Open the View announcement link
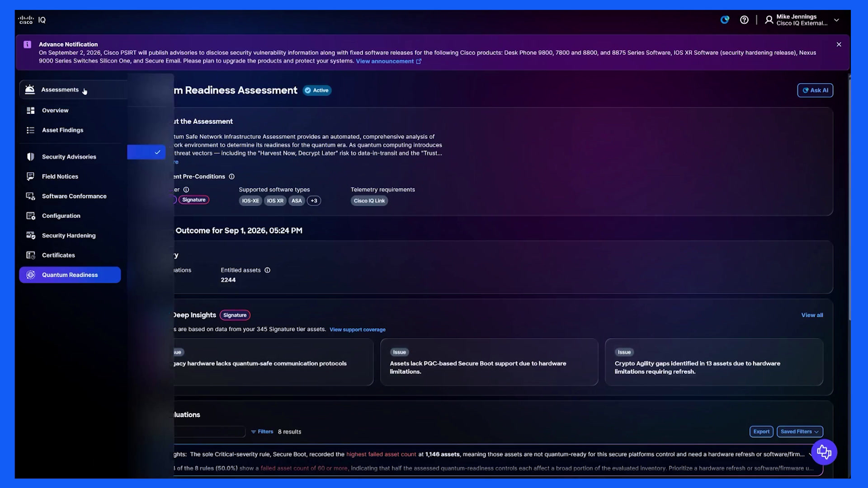The width and height of the screenshot is (868, 488). click(x=388, y=61)
